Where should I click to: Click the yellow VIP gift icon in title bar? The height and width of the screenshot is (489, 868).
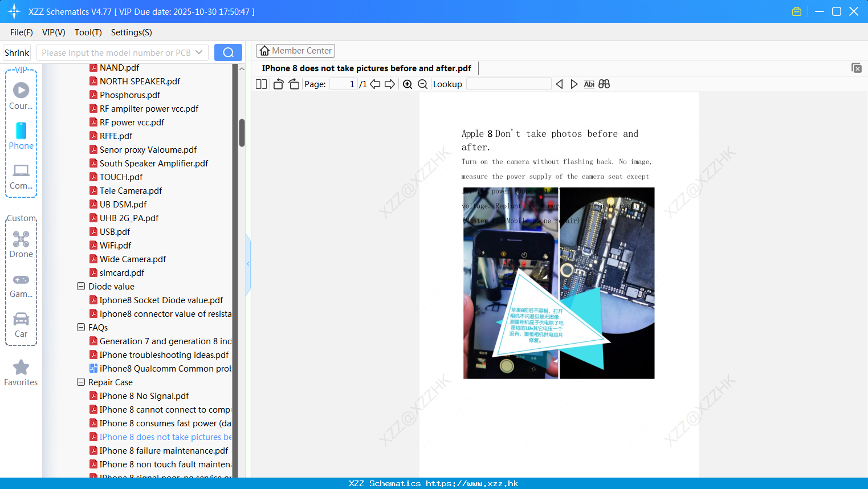(797, 11)
